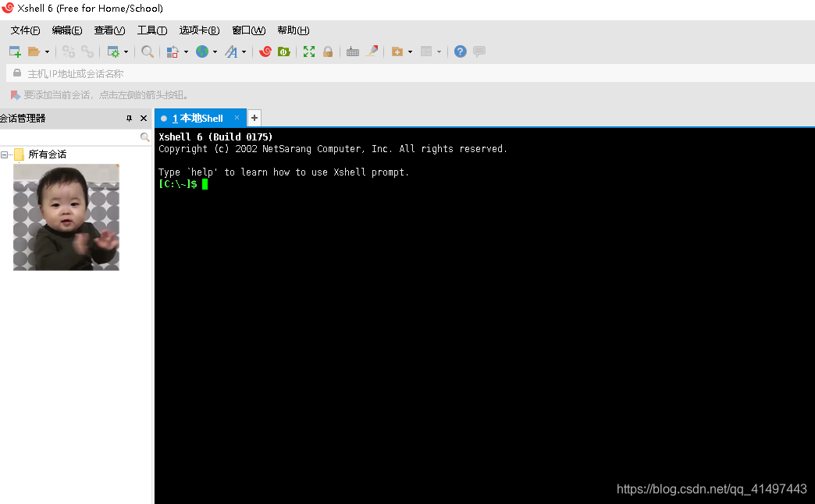Expand the Open session dropdown arrow
The image size is (815, 504).
point(47,52)
